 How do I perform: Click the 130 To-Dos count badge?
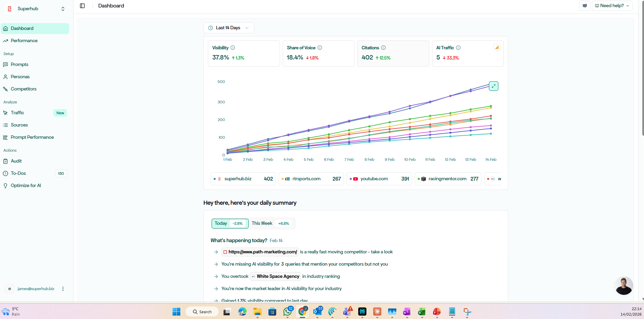point(61,173)
